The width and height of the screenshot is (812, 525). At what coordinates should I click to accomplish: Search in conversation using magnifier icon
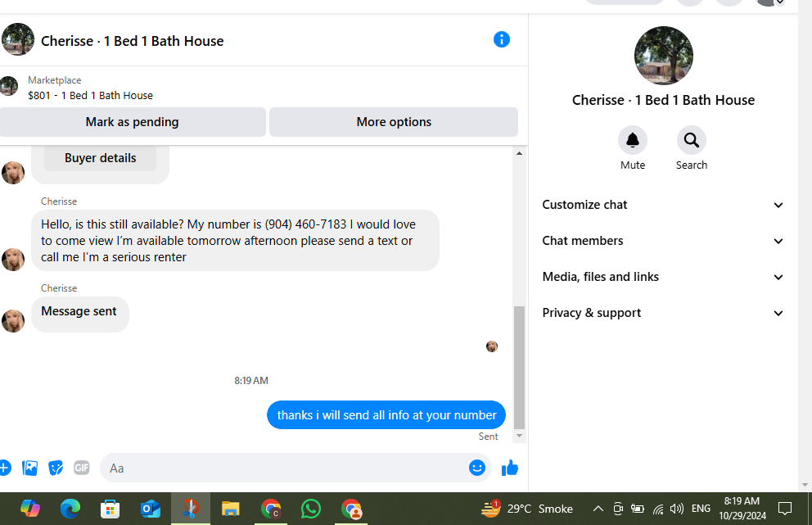click(692, 140)
